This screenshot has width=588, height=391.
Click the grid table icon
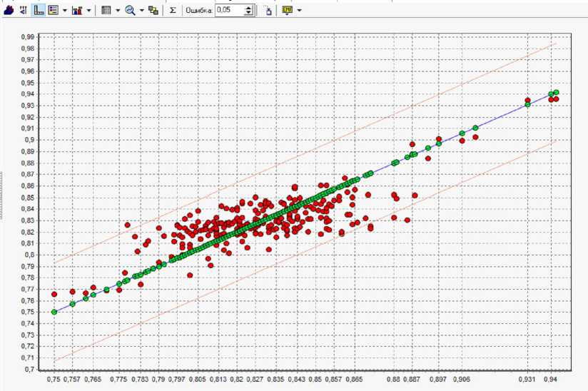pos(106,11)
